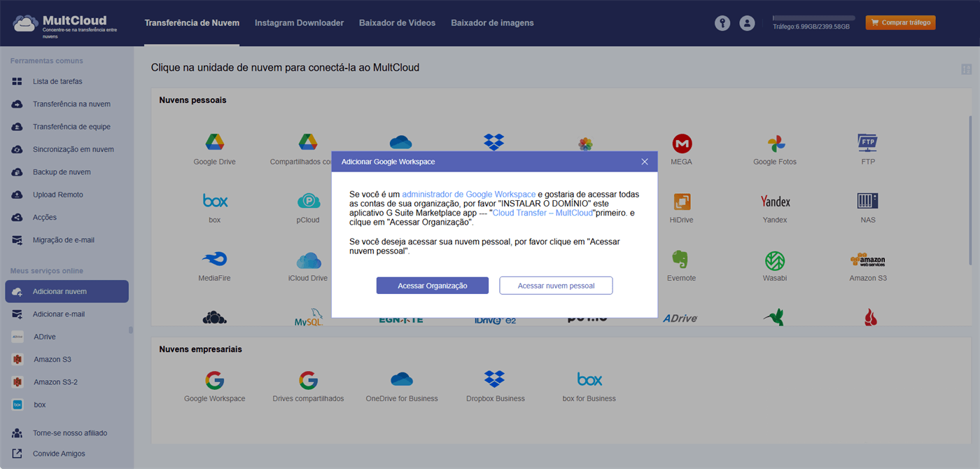Open the Cloud Transfer – MultCloud link
The height and width of the screenshot is (469, 980).
(x=542, y=212)
